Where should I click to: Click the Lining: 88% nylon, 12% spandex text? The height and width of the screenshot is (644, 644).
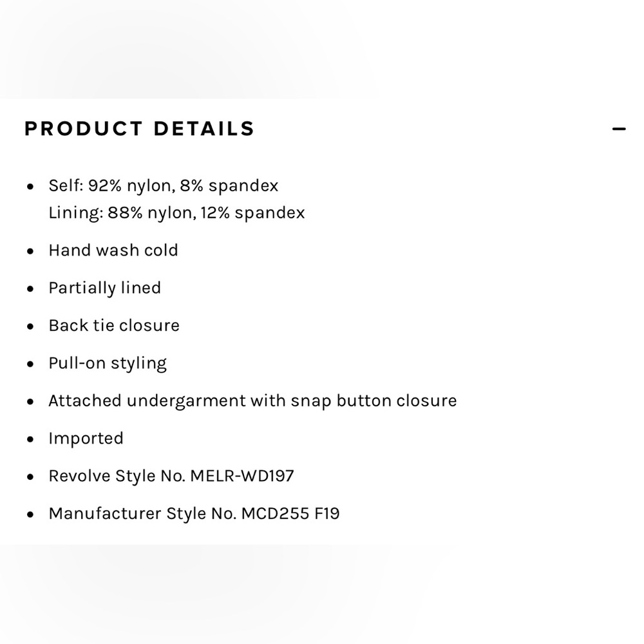click(x=176, y=213)
